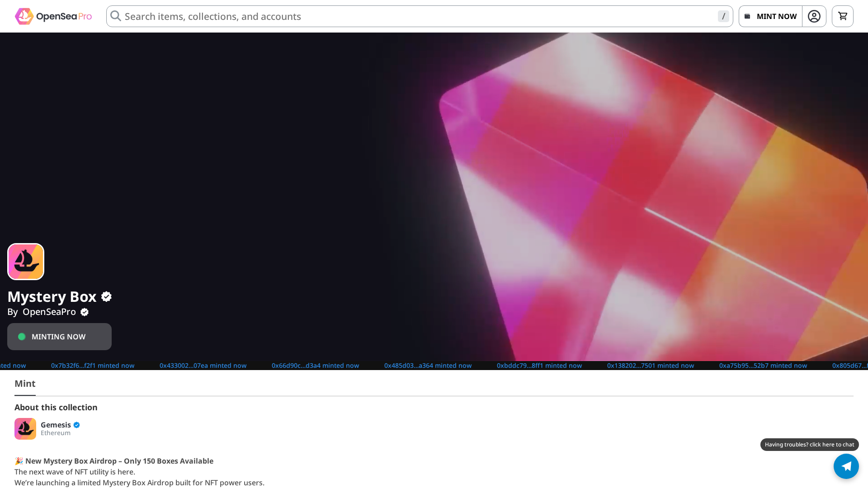Screen dimensions: 868x488
Task: Click 0x485d03...a364 minted now entry
Action: [428, 366]
